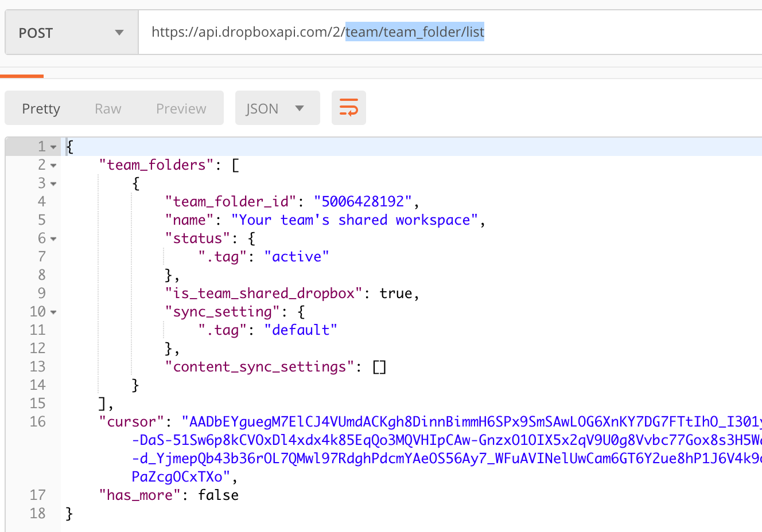
Task: Toggle the wrap lines icon
Action: [349, 108]
